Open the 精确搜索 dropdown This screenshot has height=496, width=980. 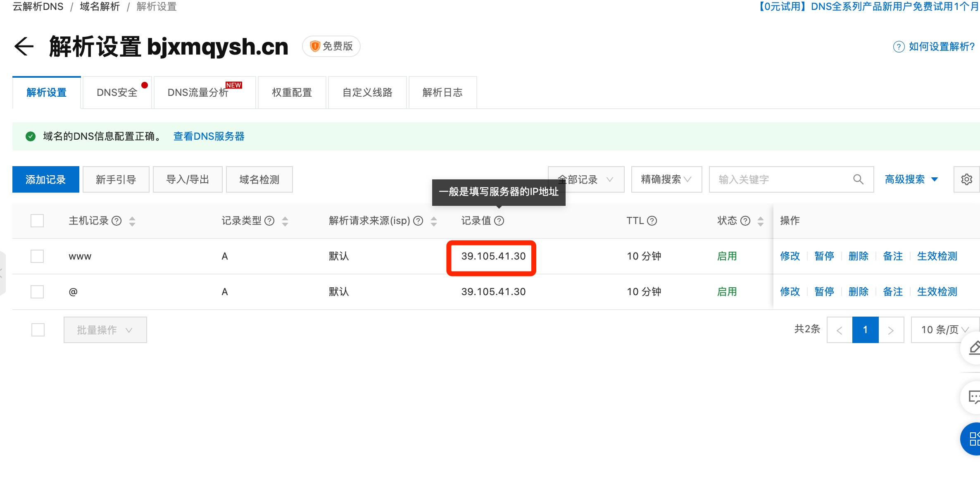coord(666,179)
